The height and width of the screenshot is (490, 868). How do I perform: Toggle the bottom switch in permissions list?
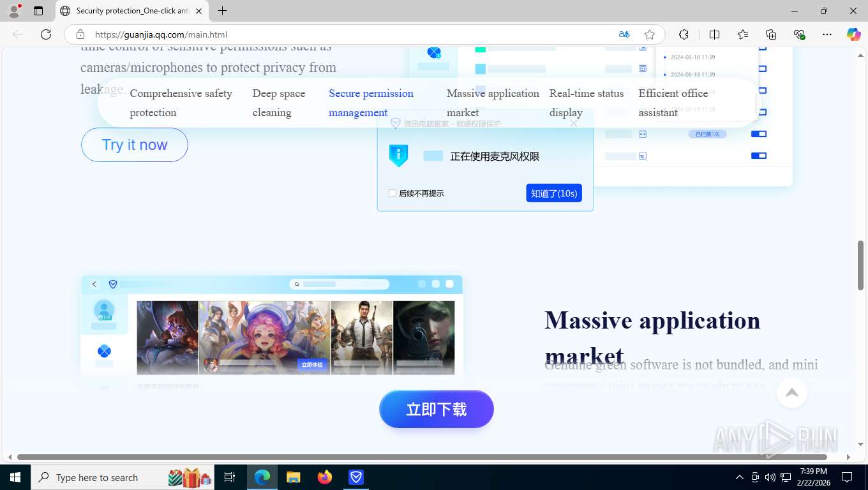click(x=759, y=156)
